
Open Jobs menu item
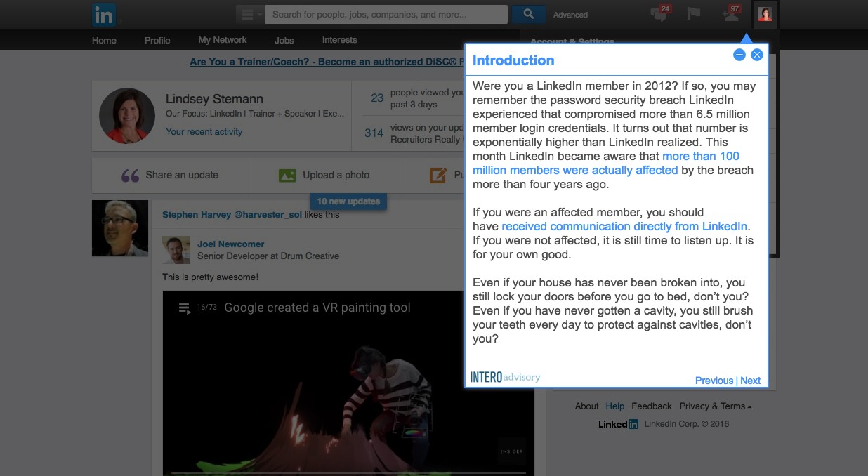coord(284,40)
